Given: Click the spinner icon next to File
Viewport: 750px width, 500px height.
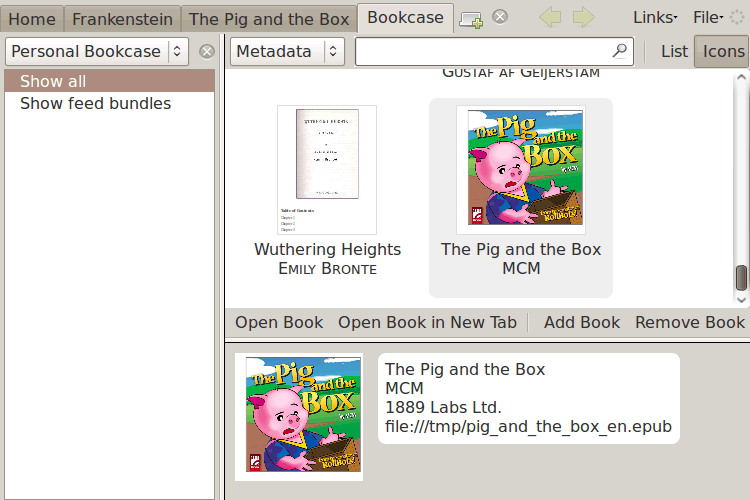Looking at the screenshot, I should (x=737, y=18).
